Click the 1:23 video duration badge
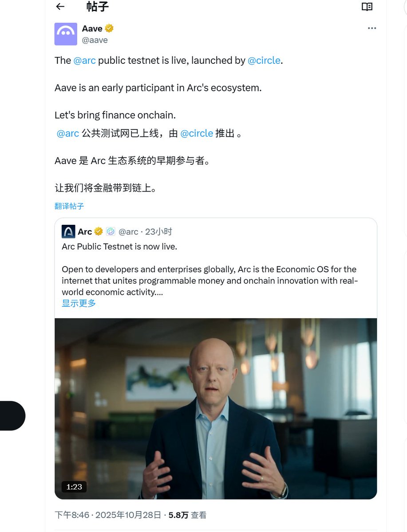Screen dimensions: 407x532 [x=74, y=487]
